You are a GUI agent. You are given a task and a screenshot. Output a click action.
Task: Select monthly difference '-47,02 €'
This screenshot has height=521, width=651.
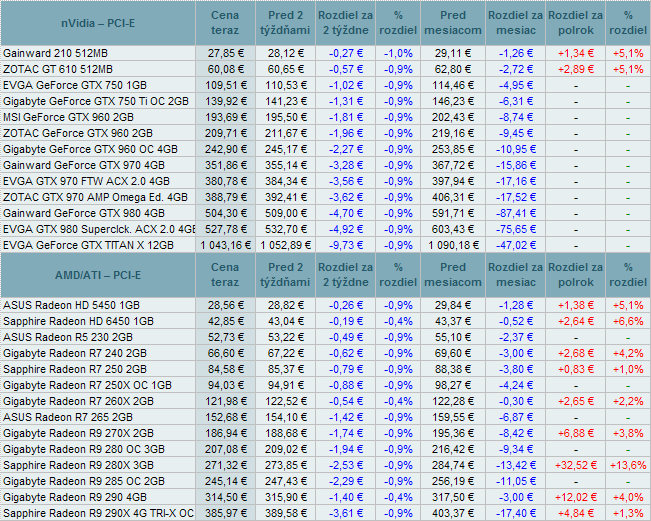pyautogui.click(x=516, y=245)
